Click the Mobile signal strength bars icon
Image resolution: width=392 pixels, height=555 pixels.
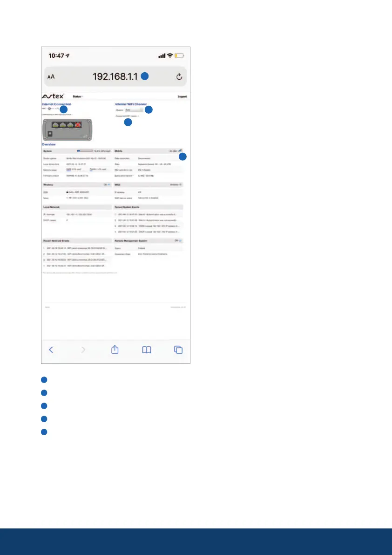tap(180, 151)
